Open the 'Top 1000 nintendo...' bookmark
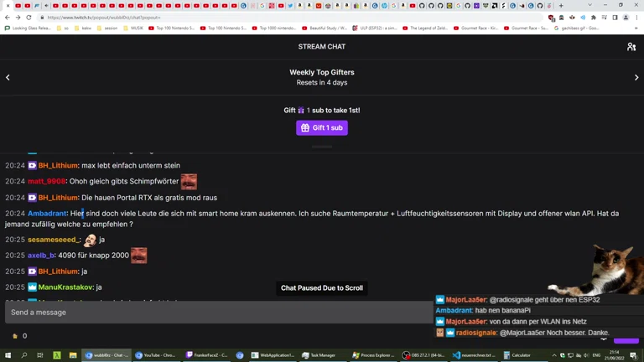 tap(274, 28)
